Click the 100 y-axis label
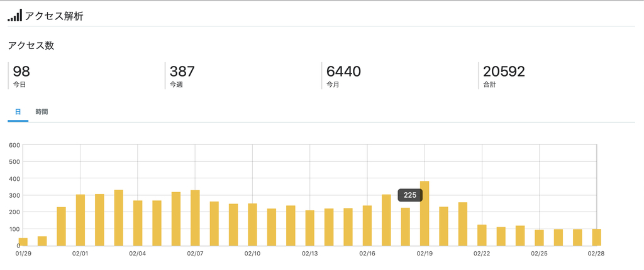The width and height of the screenshot is (644, 270). point(14,229)
